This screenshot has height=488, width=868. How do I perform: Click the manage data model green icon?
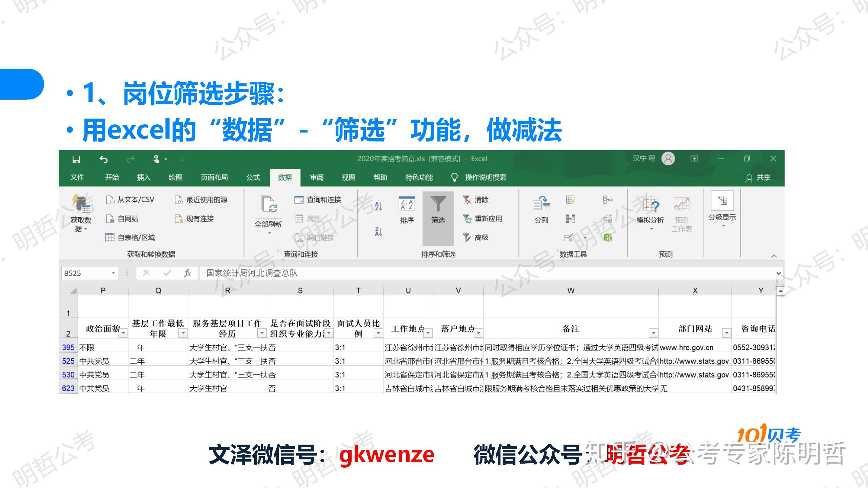[x=608, y=238]
